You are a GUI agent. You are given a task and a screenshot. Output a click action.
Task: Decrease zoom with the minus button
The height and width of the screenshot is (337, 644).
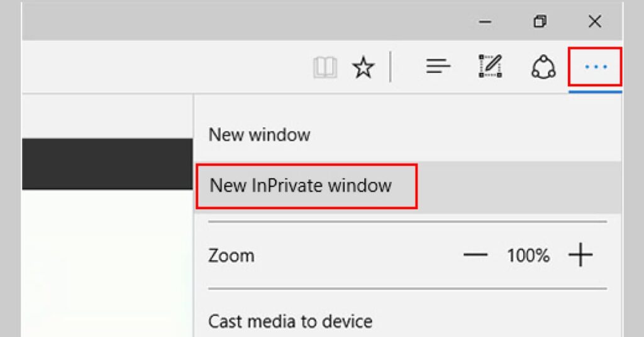475,255
